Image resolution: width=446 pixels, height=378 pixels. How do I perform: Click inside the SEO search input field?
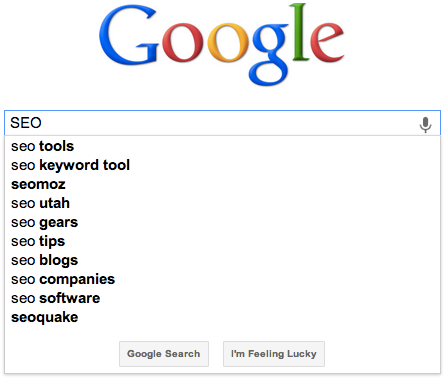click(222, 123)
